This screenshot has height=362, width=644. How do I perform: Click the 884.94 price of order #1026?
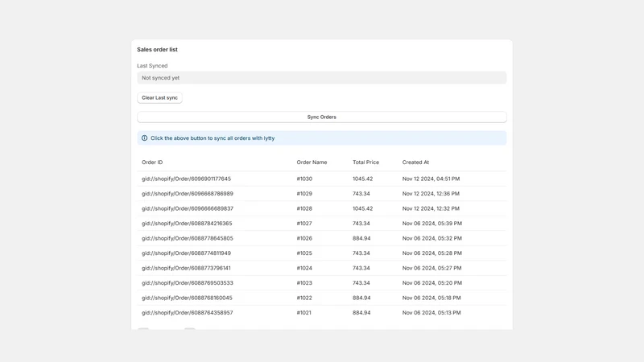[x=361, y=238]
